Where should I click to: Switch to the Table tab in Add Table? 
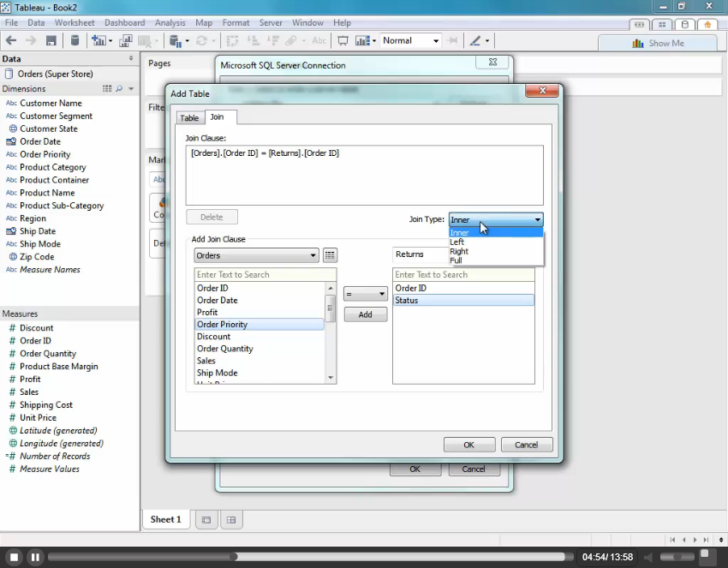click(x=189, y=118)
